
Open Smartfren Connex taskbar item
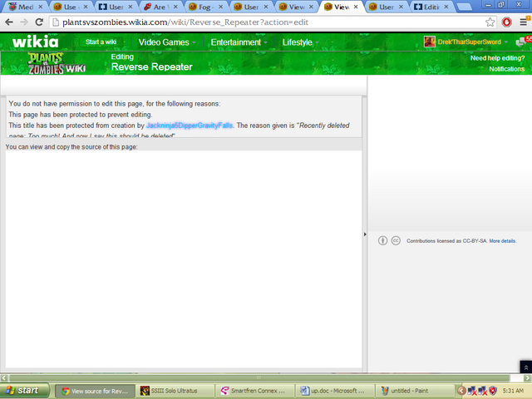click(x=256, y=391)
